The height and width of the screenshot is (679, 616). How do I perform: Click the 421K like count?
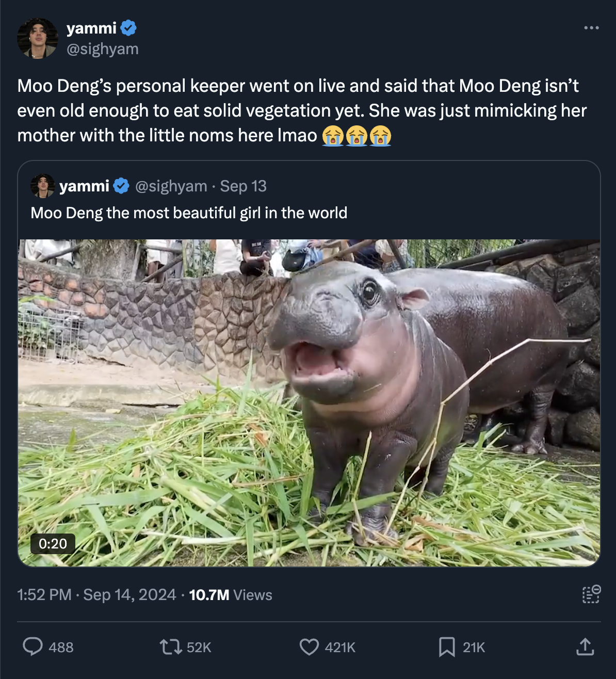point(341,647)
